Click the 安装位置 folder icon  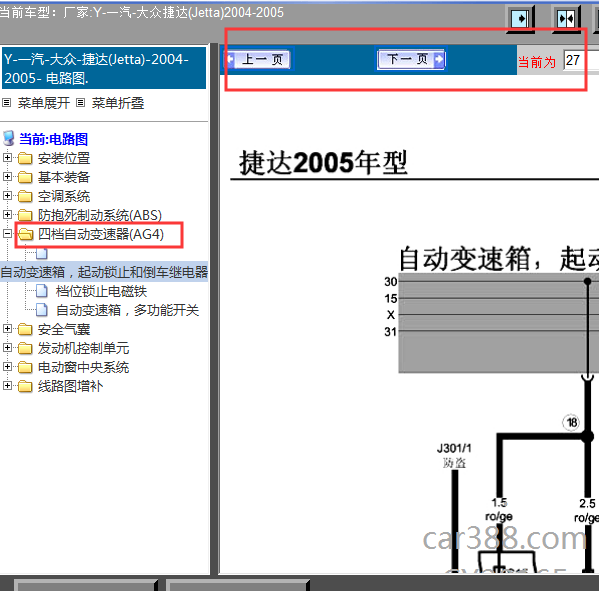25,158
